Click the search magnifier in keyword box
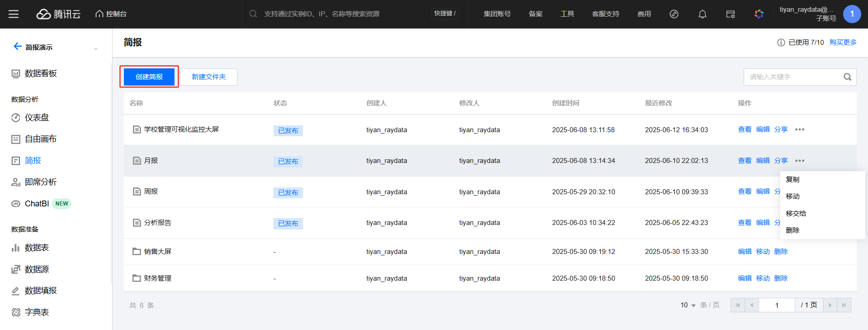 coord(847,77)
